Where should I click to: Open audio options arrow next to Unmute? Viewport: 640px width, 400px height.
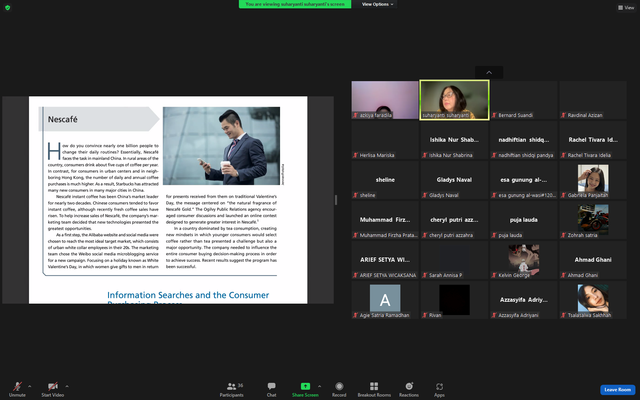pos(29,386)
